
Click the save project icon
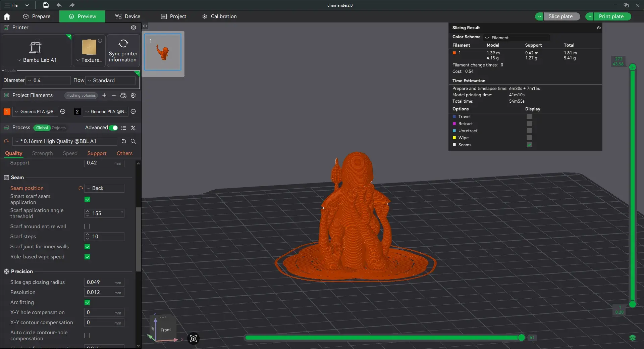tap(46, 5)
